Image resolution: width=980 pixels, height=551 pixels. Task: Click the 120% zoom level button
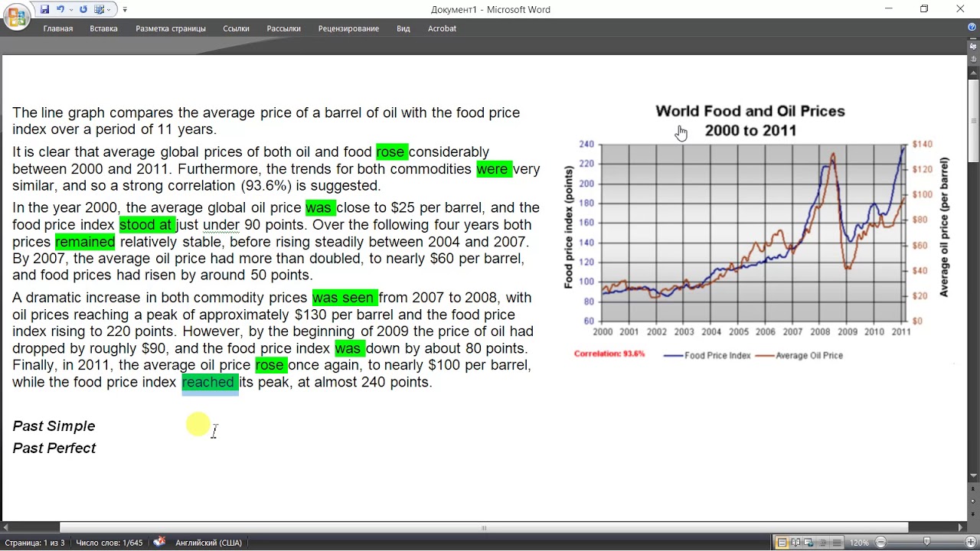[x=859, y=543]
